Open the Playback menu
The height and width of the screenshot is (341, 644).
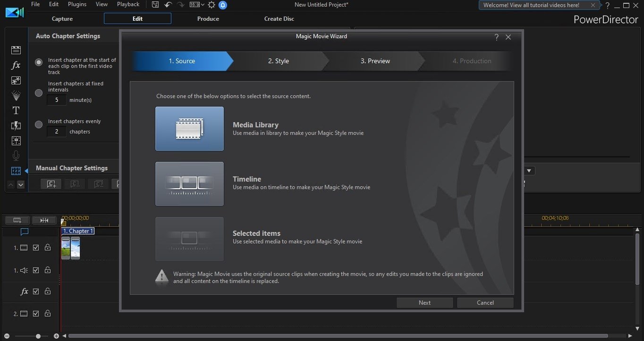(128, 4)
